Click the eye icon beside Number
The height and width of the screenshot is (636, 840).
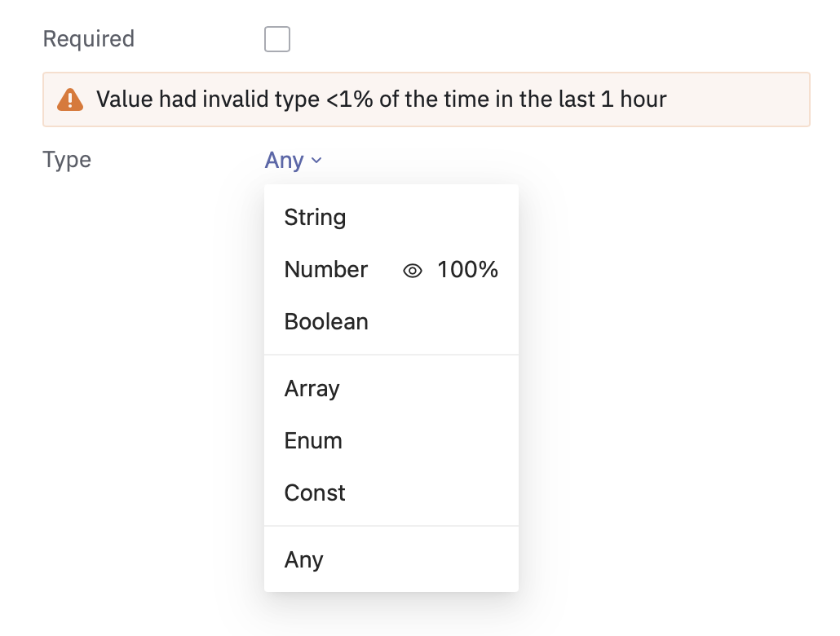click(x=413, y=271)
